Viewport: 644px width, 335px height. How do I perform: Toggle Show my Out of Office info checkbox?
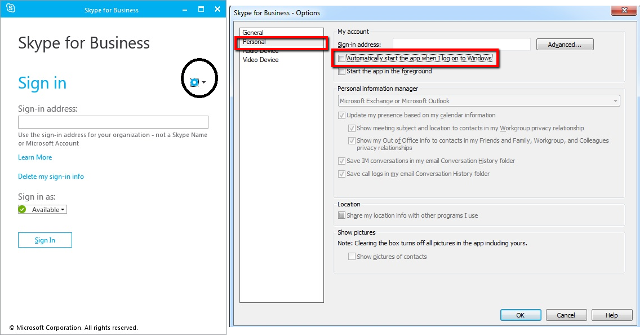[x=352, y=140]
